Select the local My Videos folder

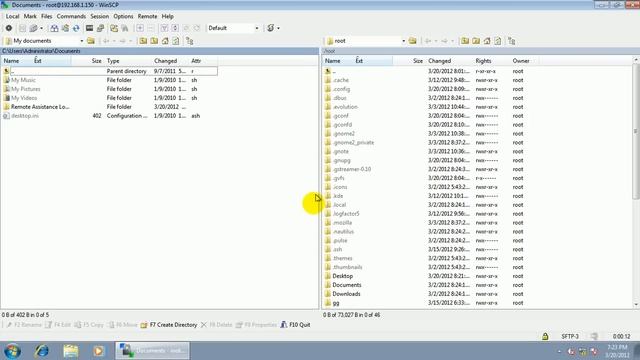(24, 98)
